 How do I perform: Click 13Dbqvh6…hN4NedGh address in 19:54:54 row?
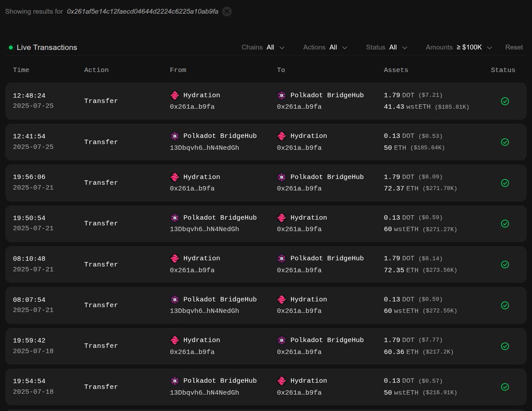click(x=204, y=393)
